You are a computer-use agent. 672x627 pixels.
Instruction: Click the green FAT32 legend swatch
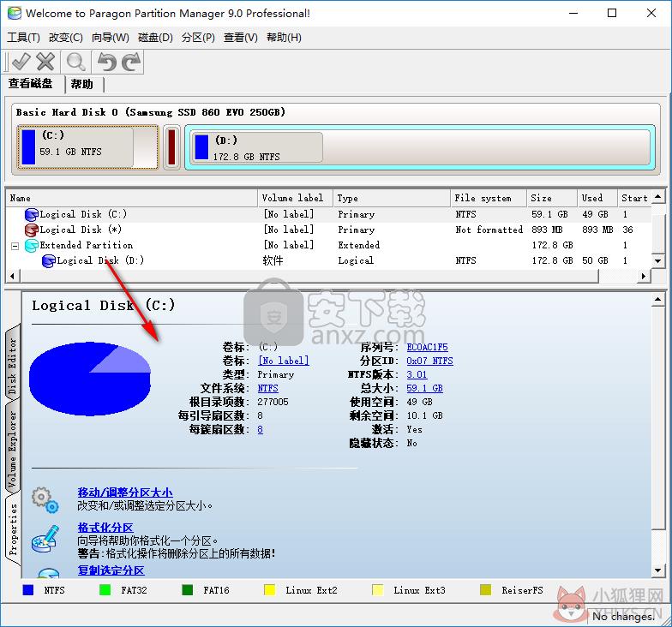point(105,590)
